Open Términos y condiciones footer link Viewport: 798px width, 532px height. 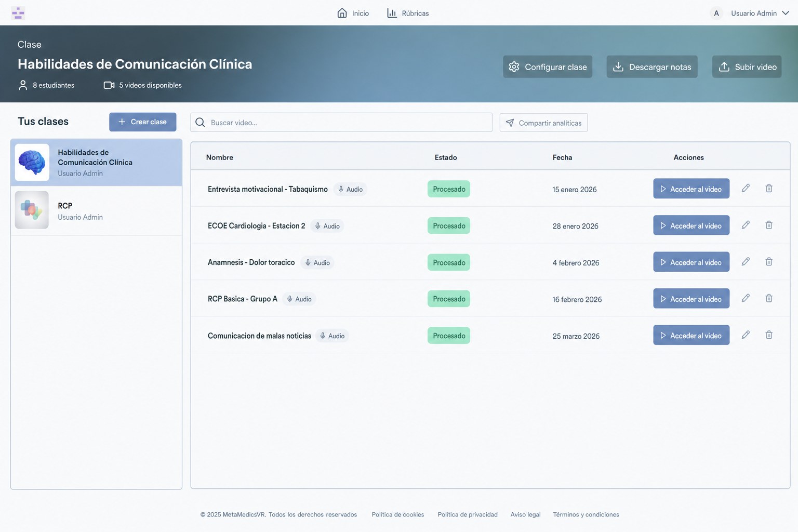click(x=586, y=514)
